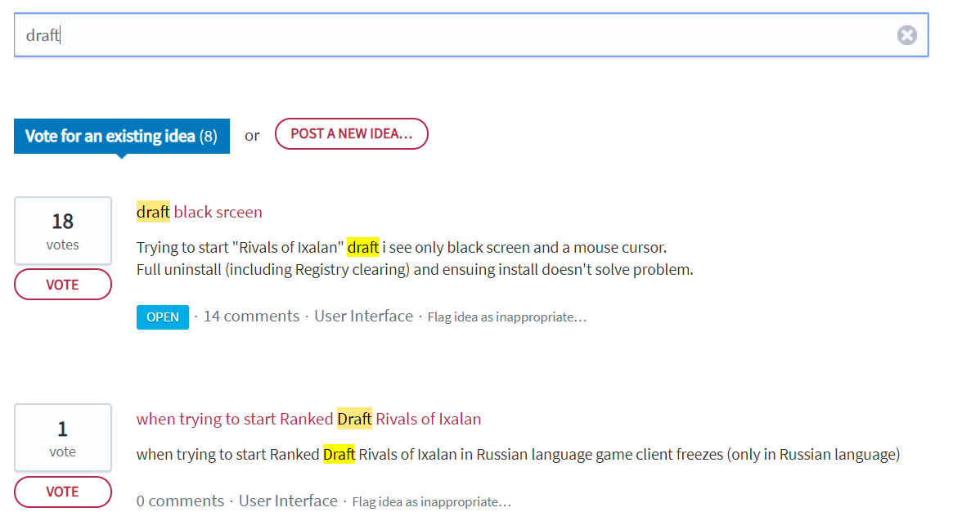Click into the search field containing "draft"

click(458, 35)
